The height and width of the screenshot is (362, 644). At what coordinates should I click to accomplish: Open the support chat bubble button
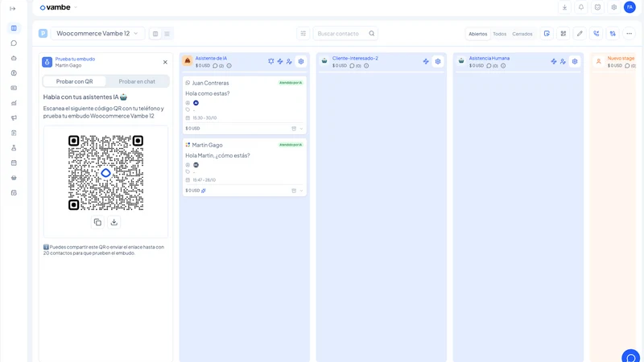coord(631,356)
